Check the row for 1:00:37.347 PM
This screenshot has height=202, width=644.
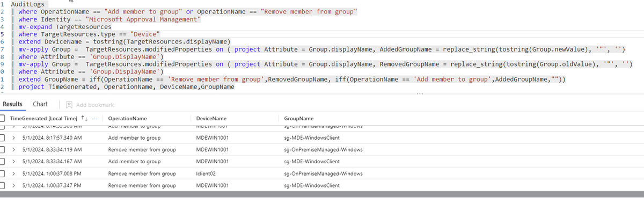(x=3, y=186)
